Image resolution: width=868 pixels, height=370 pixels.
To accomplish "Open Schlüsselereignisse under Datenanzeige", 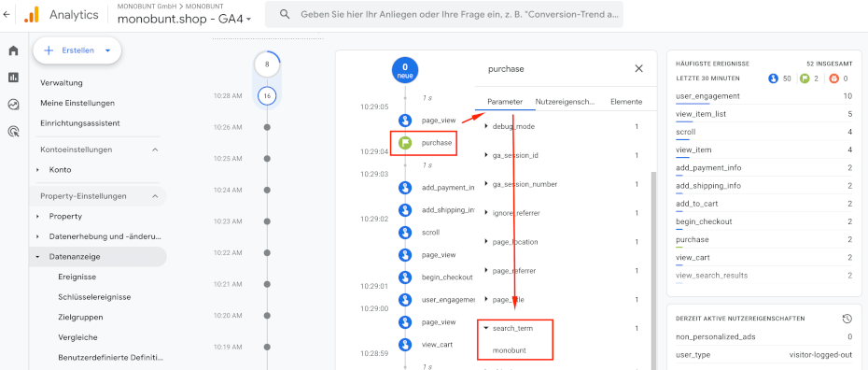I will [x=94, y=297].
